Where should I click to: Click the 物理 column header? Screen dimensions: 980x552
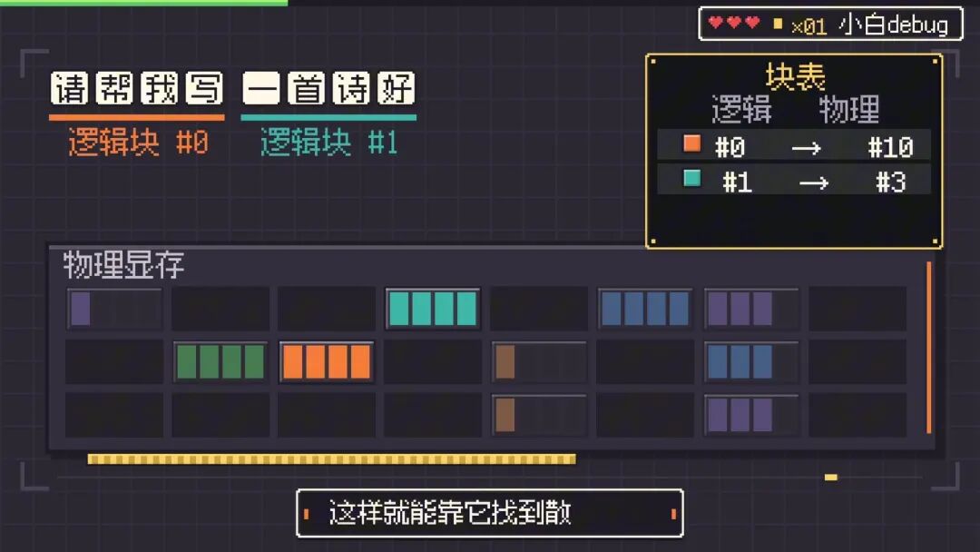(848, 110)
